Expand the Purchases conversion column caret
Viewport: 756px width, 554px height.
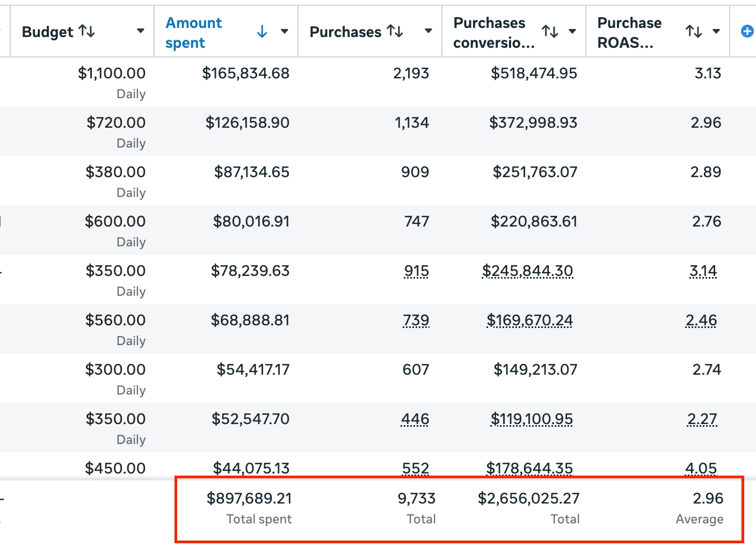point(572,32)
